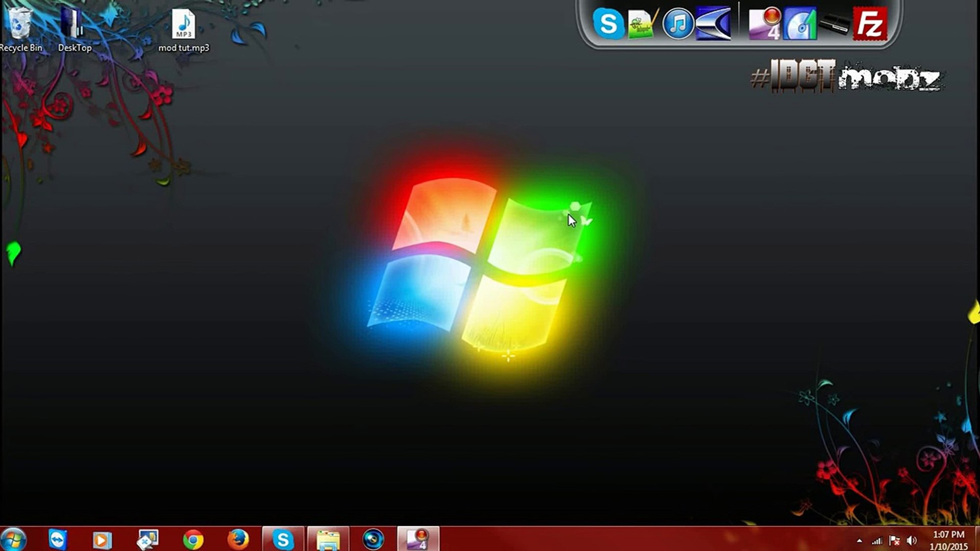Open the volume speaker tray icon
This screenshot has height=551, width=980.
coord(912,541)
